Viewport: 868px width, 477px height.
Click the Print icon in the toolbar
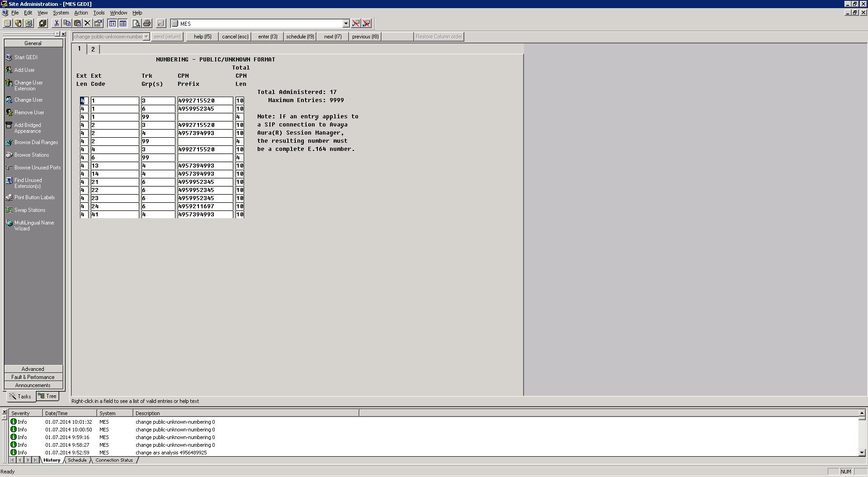tap(147, 23)
